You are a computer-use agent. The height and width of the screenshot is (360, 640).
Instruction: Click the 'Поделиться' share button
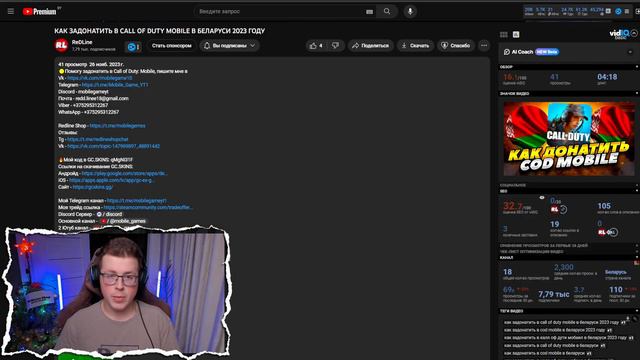(x=370, y=46)
